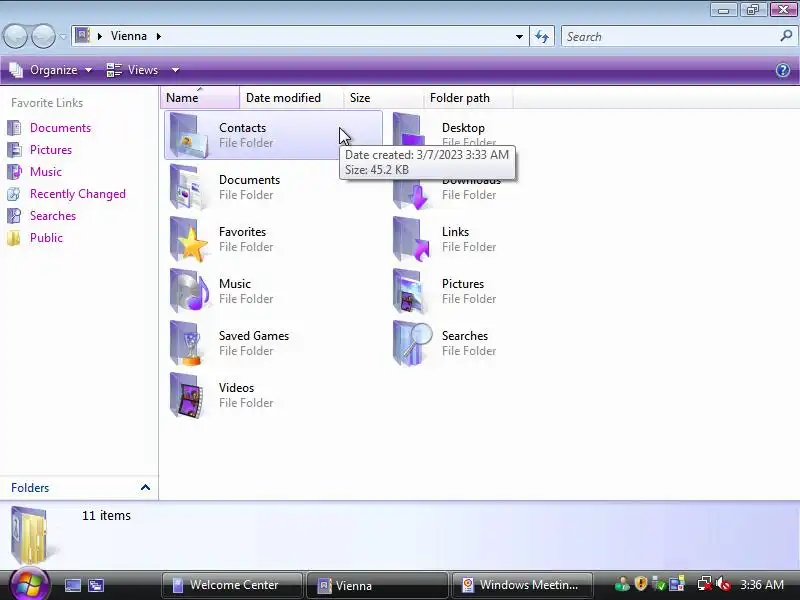
Task: Select the Searches magnifier folder icon in list
Action: (411, 343)
